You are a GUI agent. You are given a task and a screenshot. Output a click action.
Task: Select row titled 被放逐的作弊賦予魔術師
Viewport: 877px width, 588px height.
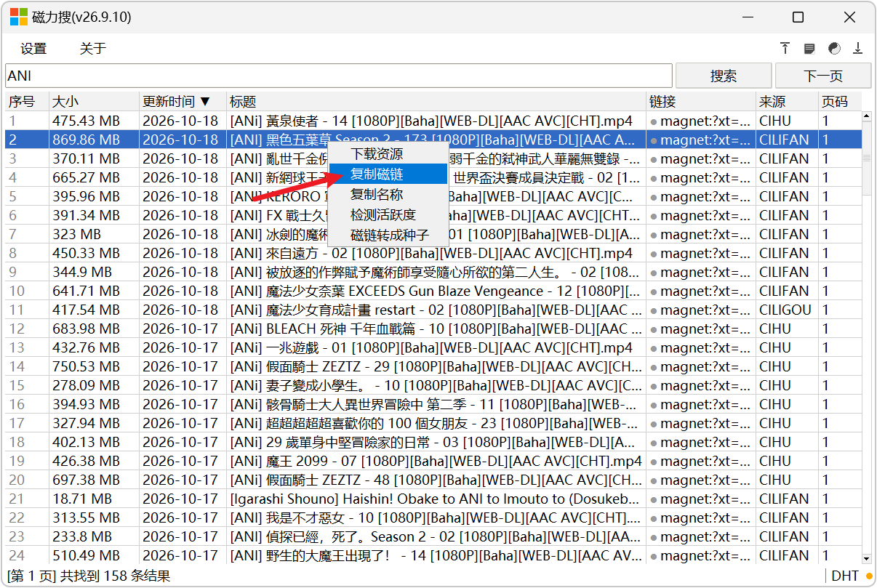(433, 272)
